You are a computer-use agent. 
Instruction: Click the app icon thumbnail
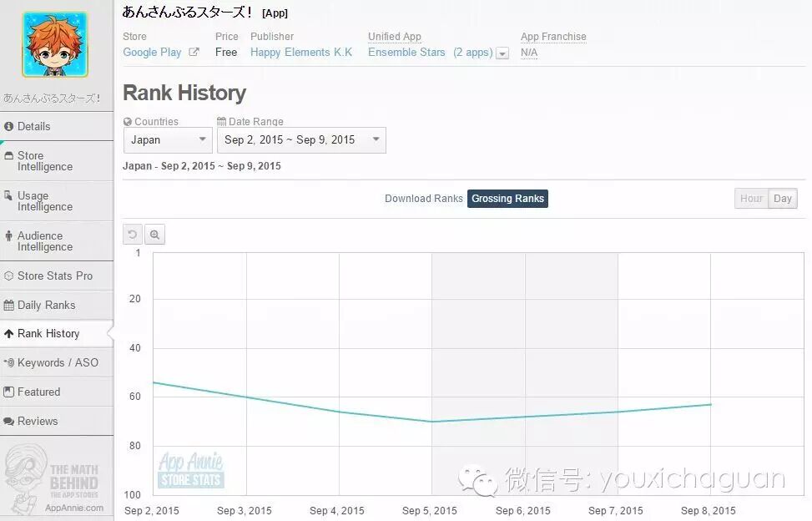(55, 44)
